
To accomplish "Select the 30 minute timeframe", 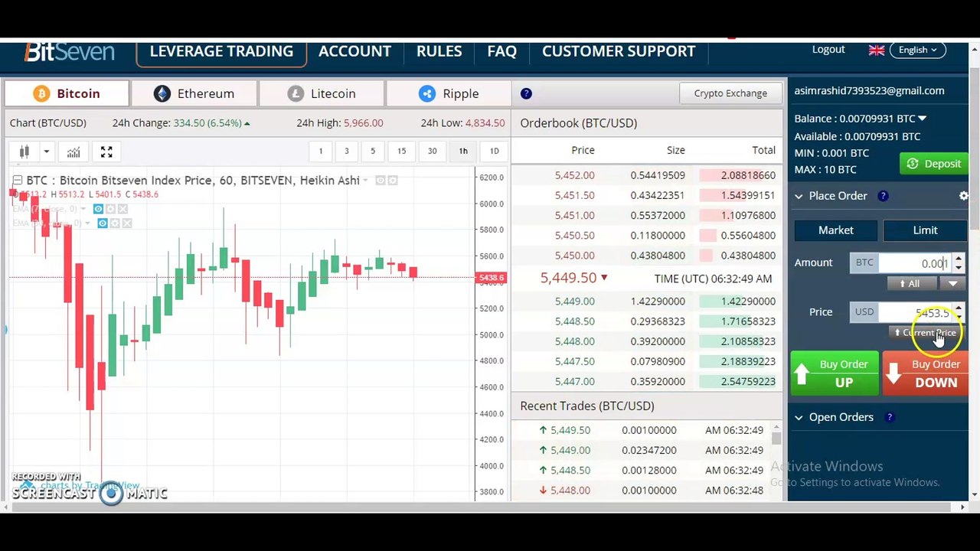I will (432, 151).
